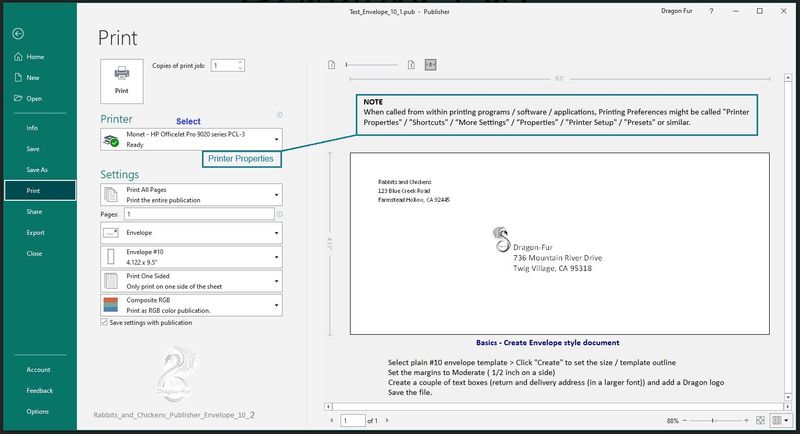Toggle the rulers button above the preview
The image size is (800, 434).
(431, 64)
